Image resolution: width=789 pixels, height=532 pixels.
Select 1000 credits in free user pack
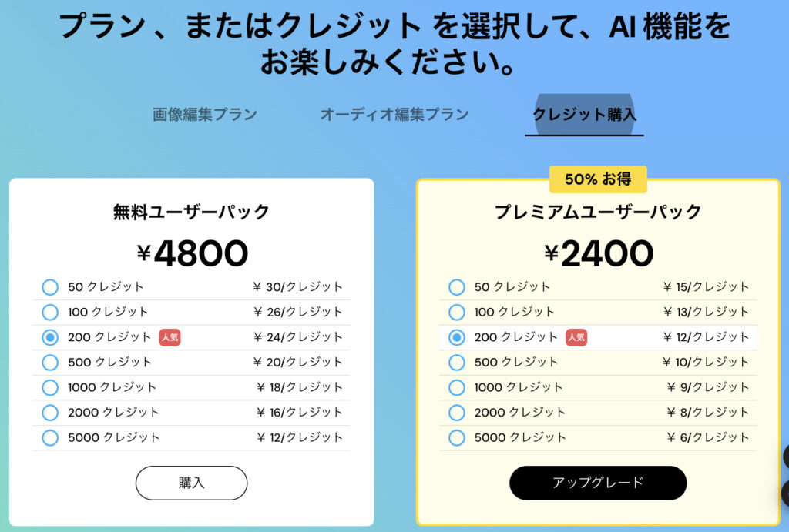50,387
